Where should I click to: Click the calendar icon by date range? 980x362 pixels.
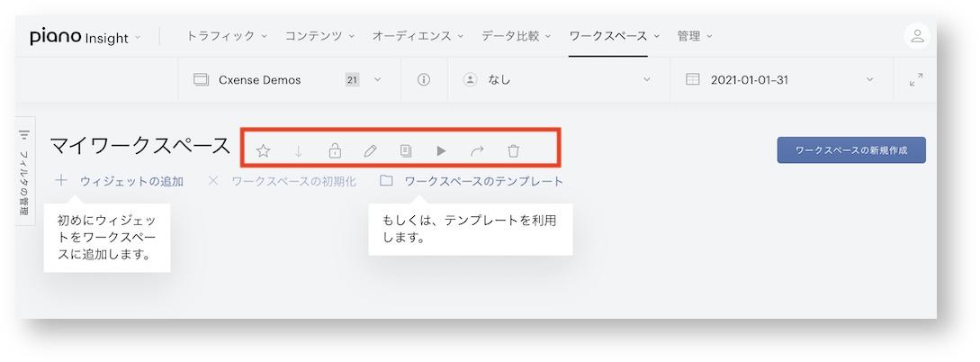point(693,80)
